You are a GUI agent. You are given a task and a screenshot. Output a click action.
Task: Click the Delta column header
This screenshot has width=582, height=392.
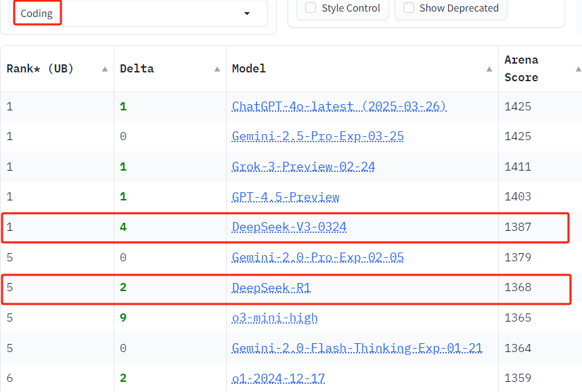pos(170,68)
